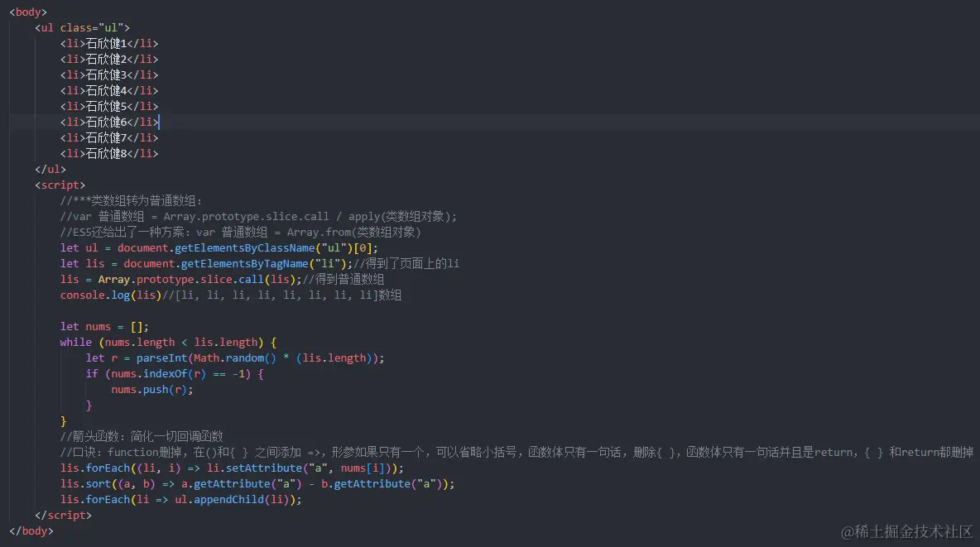Click the comment 箭头函数: 简化一切回调函数
Screen dimensions: 980x547
pyautogui.click(x=142, y=436)
